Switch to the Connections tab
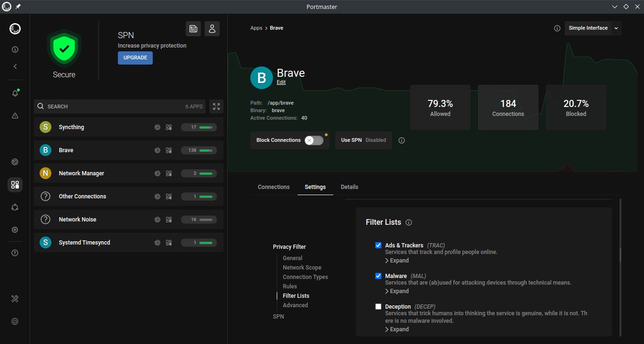644x344 pixels. tap(274, 187)
